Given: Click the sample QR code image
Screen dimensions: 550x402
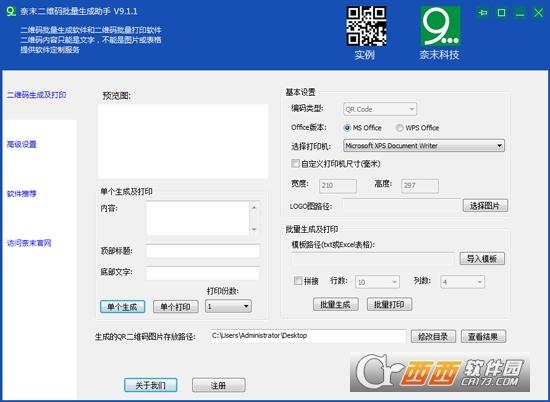Looking at the screenshot, I should [x=367, y=26].
